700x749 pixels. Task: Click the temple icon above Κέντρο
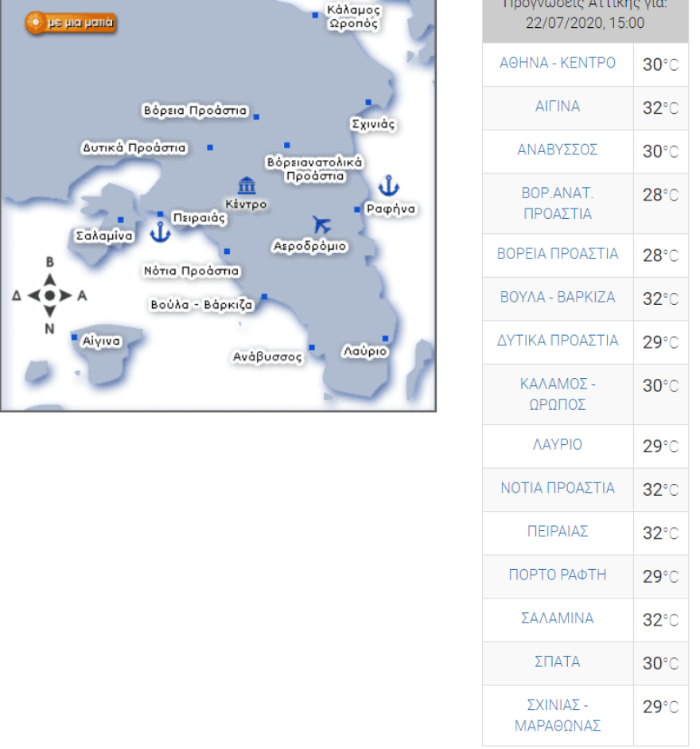tap(247, 185)
